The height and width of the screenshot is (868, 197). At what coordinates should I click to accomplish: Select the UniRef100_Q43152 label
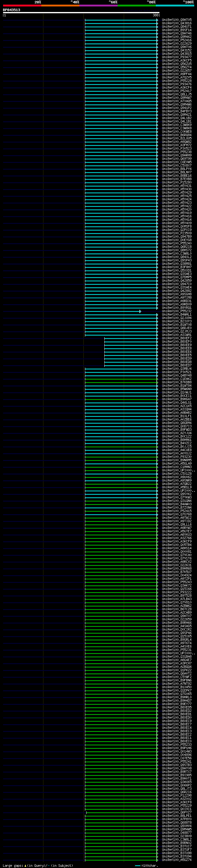[176, 50]
